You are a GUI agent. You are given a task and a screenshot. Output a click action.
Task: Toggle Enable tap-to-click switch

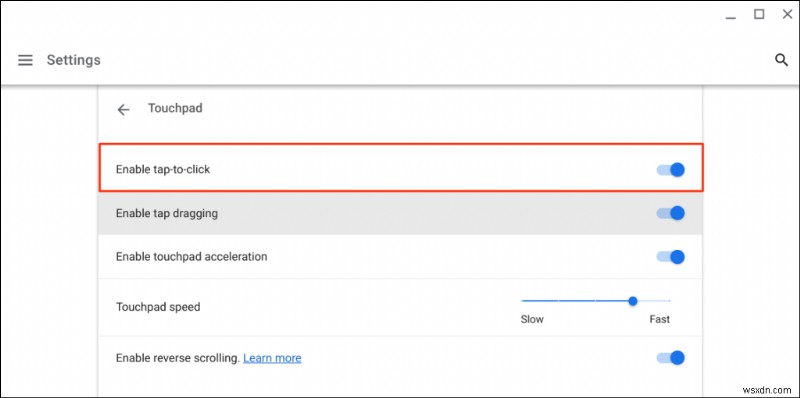[x=670, y=169]
